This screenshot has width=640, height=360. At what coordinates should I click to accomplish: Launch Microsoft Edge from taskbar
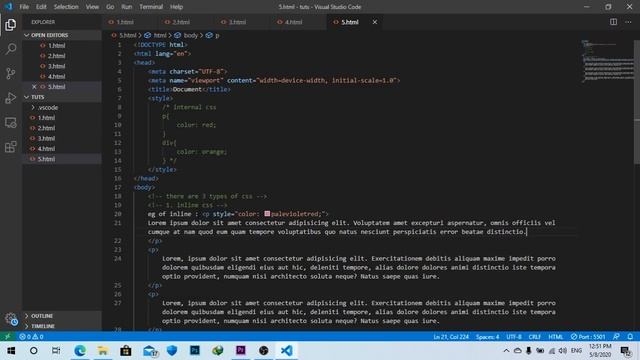click(80, 351)
